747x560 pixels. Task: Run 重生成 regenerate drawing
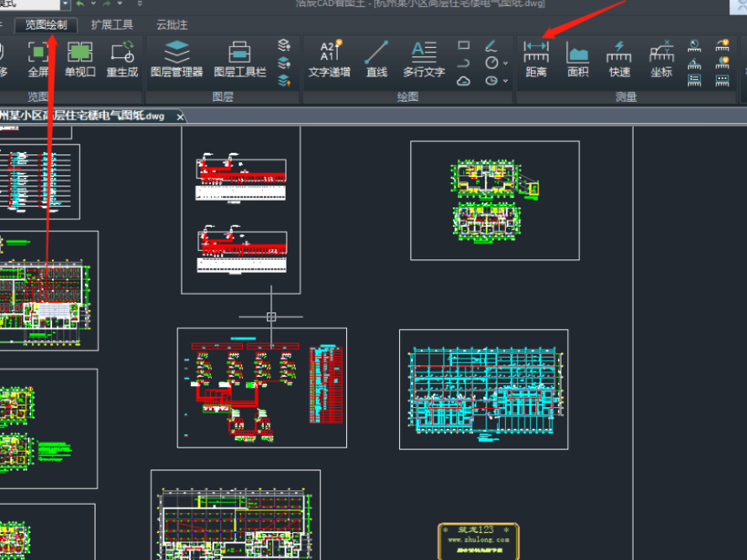pos(122,59)
